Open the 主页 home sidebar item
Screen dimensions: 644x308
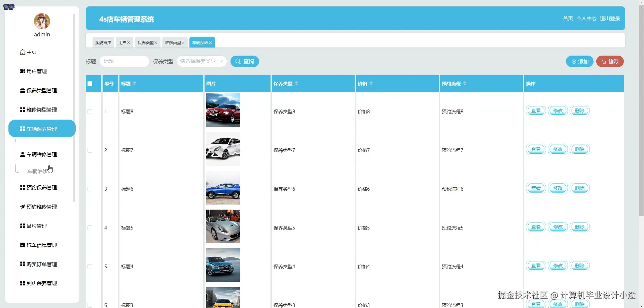[x=29, y=52]
